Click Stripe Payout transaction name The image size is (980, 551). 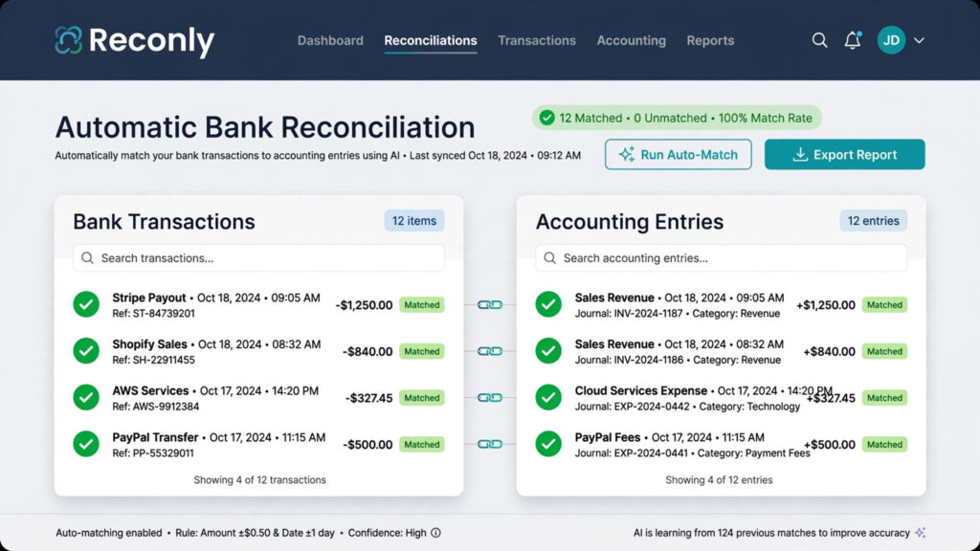(148, 298)
